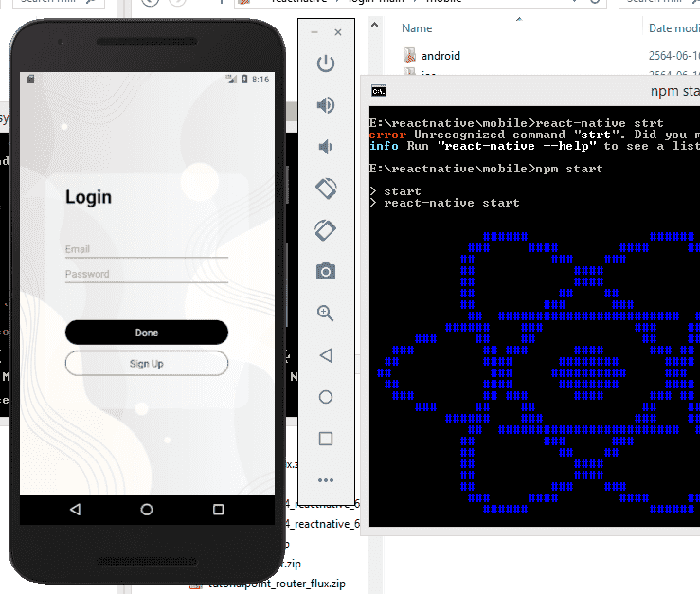Activate emulator zoom magnifier icon
The width and height of the screenshot is (700, 594).
326,313
